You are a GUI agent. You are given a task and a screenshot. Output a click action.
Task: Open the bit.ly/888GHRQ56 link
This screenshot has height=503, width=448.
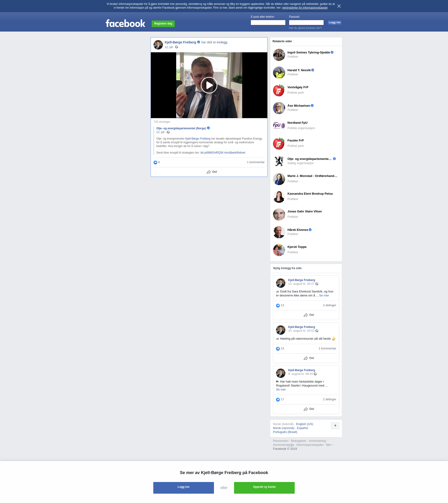coord(212,153)
